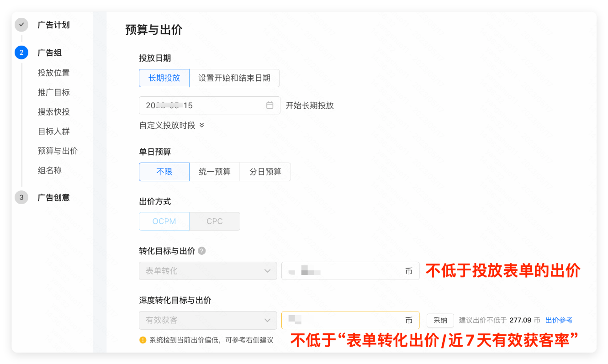This screenshot has width=608, height=364.
Task: Select the CPC bidding method
Action: coord(215,221)
